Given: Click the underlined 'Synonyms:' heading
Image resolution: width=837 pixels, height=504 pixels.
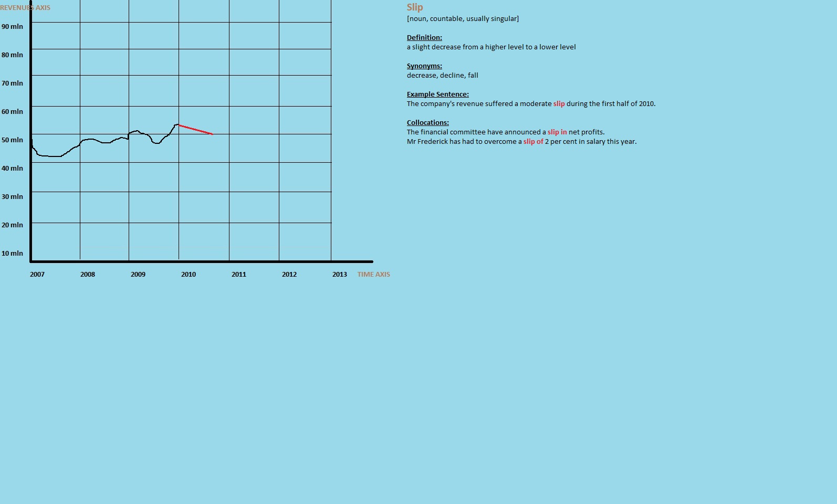Looking at the screenshot, I should (424, 66).
